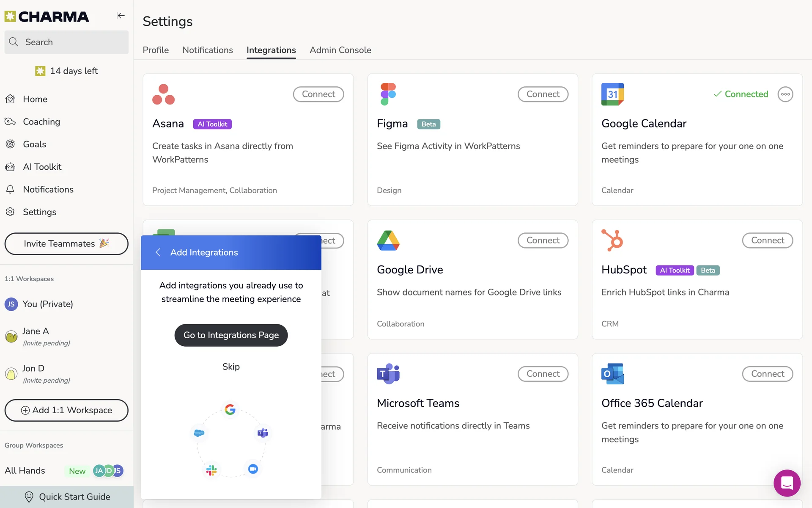Open the chat support bubble
Screen dimensions: 812x508
pos(787,483)
